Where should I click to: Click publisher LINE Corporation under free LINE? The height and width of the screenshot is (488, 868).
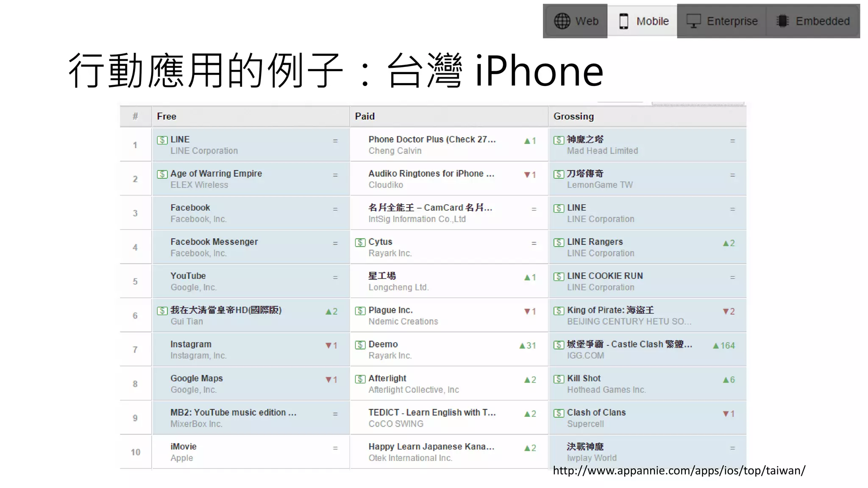click(204, 151)
